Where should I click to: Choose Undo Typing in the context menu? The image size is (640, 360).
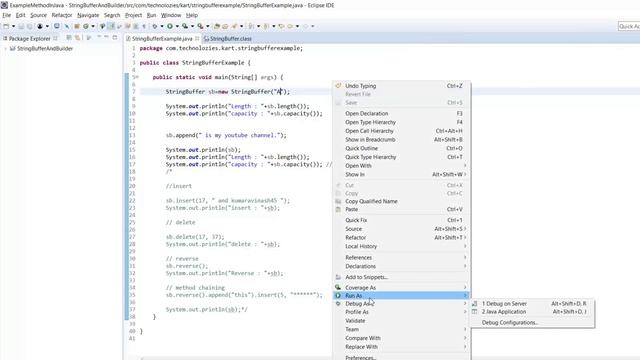click(402, 86)
